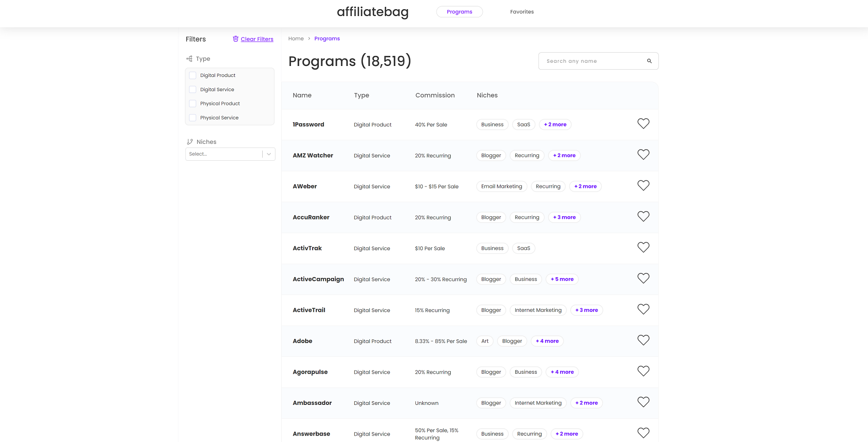Click the Commission column header

tap(435, 95)
